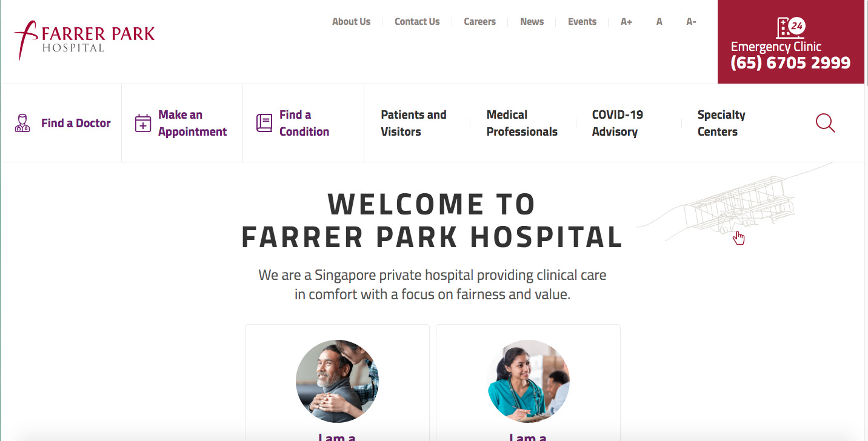Open the Careers link
This screenshot has width=868, height=441.
(479, 22)
